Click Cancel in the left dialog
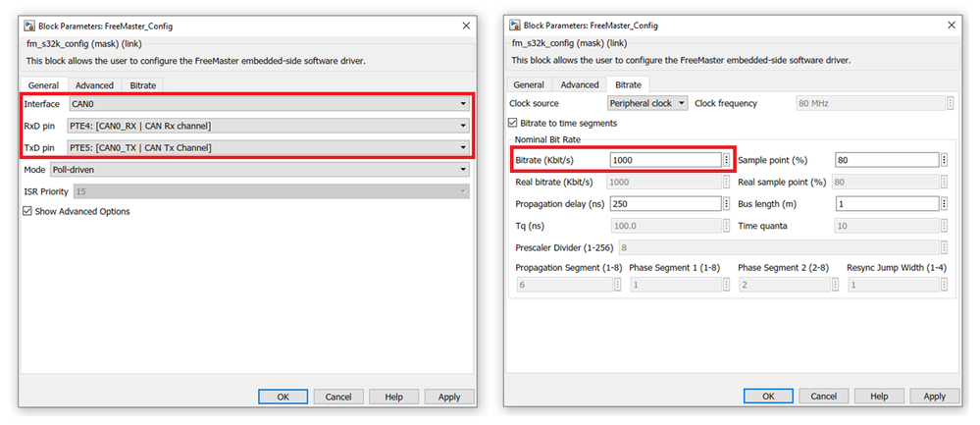Viewport: 980px width, 425px height. (338, 397)
